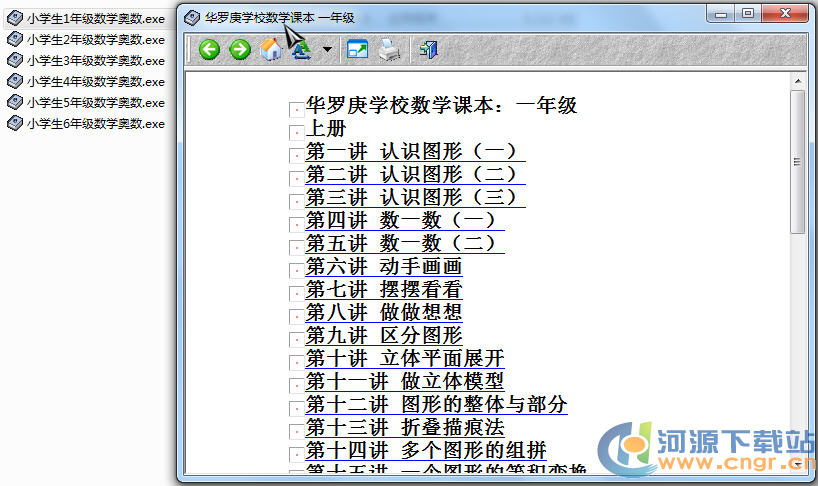Open 第二讲 认识图形（二） link
Image resolution: width=818 pixels, height=486 pixels.
tap(415, 174)
